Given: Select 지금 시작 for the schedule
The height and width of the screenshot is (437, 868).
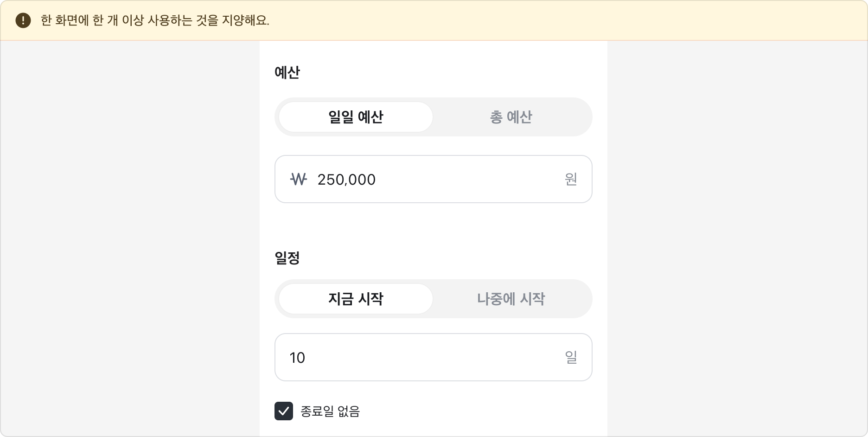Looking at the screenshot, I should (x=355, y=299).
